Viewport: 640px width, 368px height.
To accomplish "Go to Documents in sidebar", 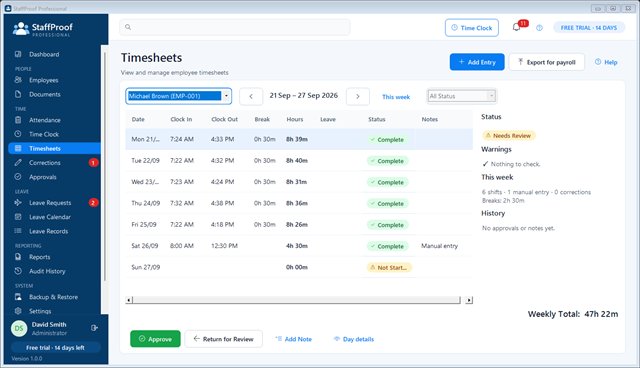I will (x=44, y=94).
